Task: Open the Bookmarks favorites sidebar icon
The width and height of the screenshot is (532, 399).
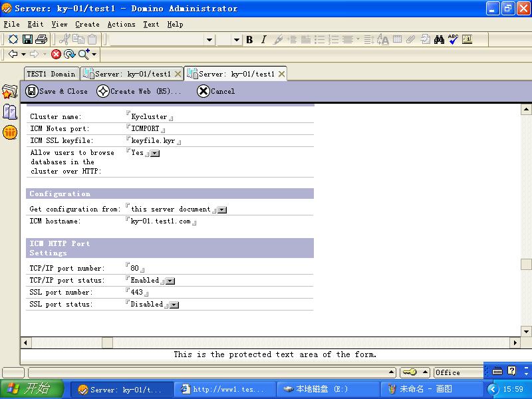Action: point(9,92)
